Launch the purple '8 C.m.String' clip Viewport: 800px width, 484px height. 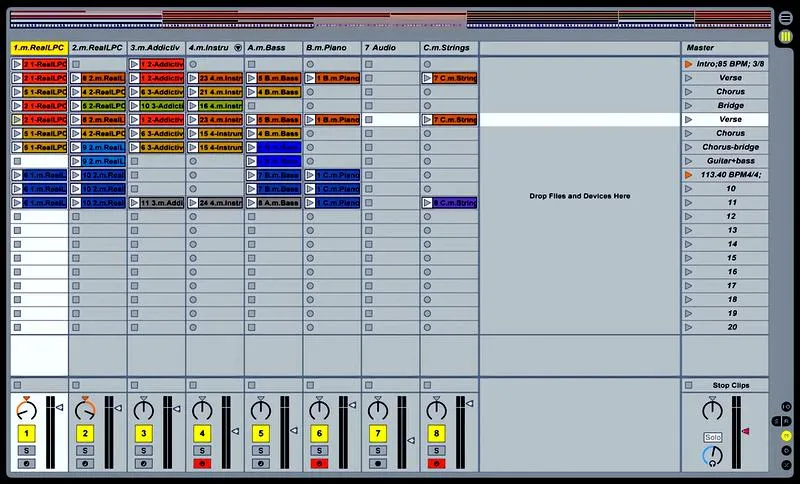click(427, 203)
